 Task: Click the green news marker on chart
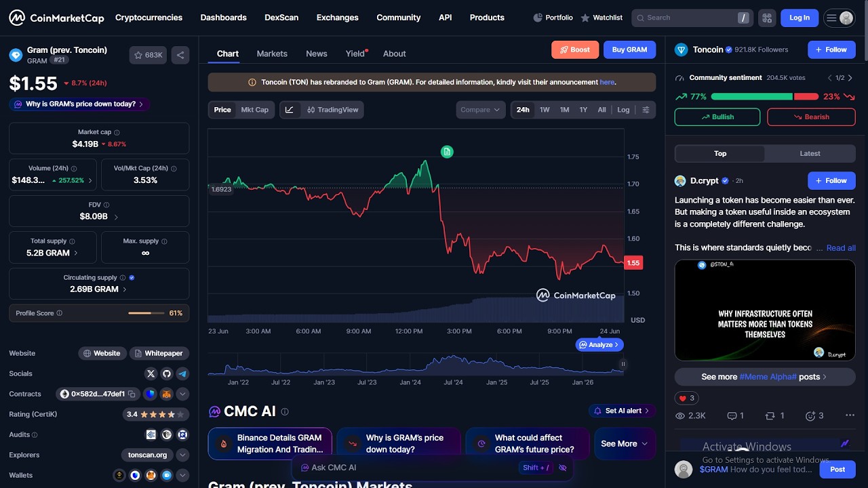point(446,152)
